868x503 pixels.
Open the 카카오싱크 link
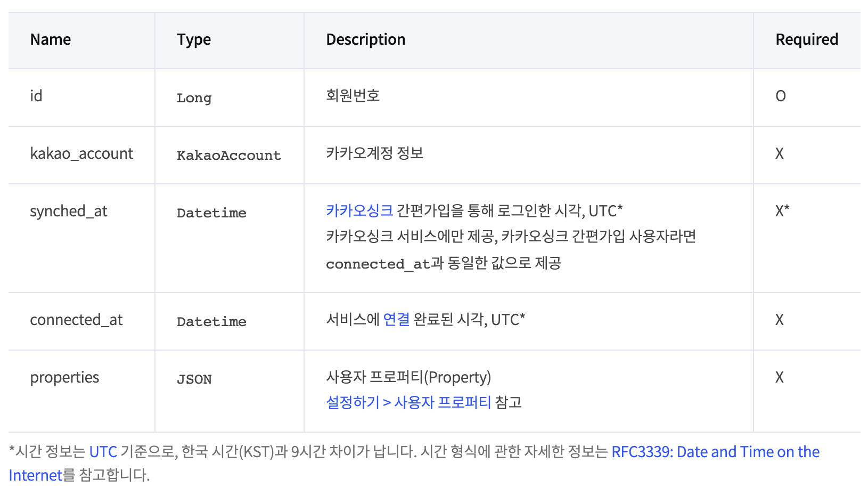point(359,210)
